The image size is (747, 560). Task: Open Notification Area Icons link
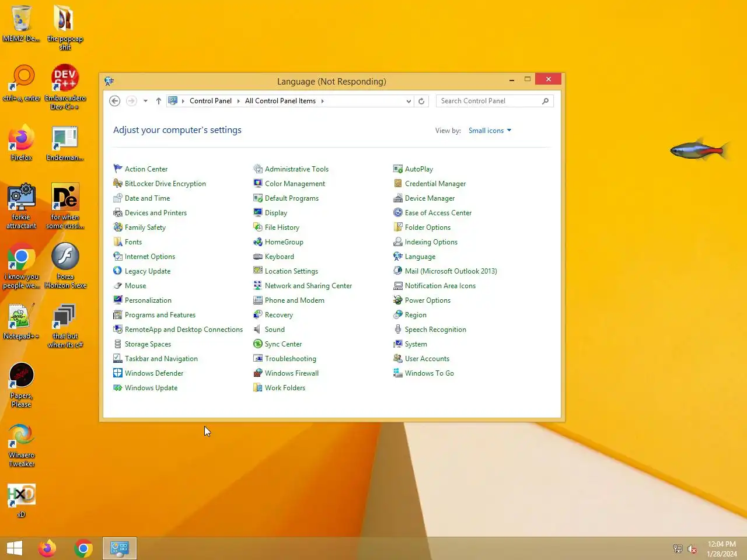pyautogui.click(x=440, y=285)
